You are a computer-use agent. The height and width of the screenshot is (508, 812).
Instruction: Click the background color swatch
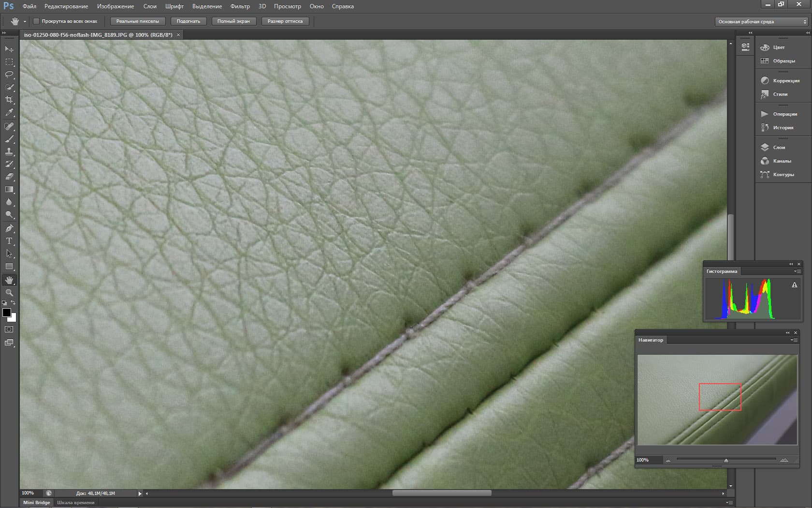pyautogui.click(x=13, y=318)
